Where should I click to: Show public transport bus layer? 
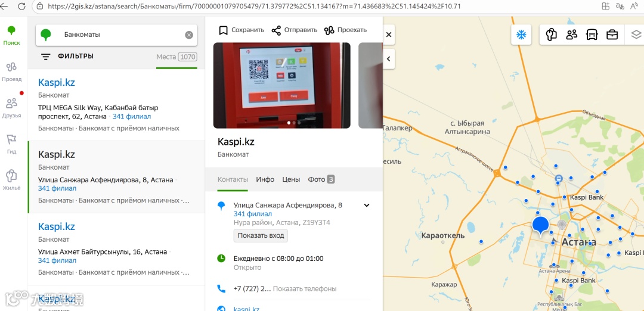click(x=592, y=35)
